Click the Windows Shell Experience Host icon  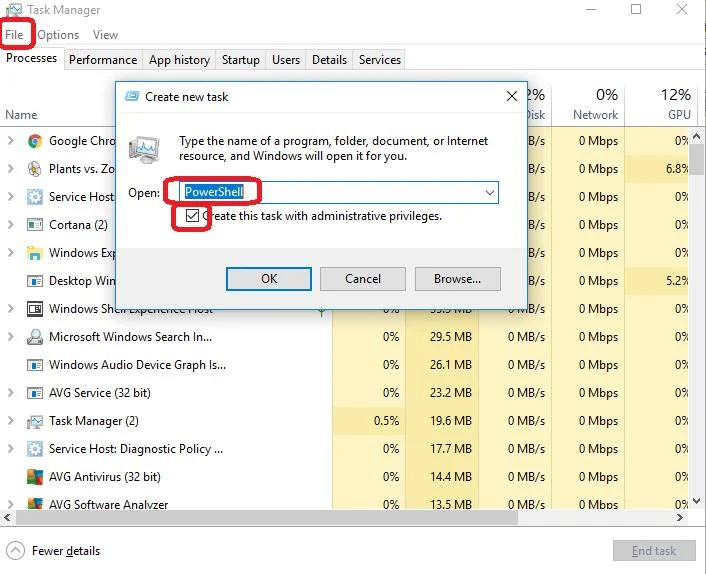click(x=35, y=309)
